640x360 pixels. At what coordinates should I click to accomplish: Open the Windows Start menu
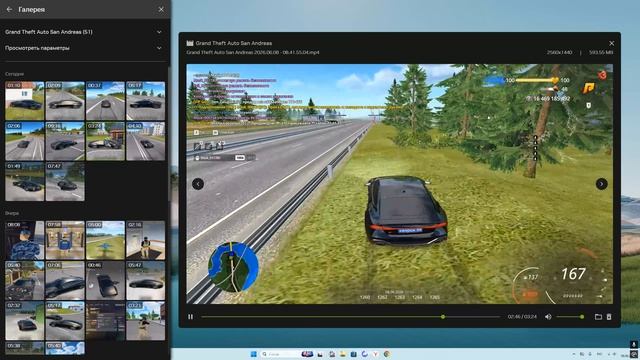click(253, 354)
